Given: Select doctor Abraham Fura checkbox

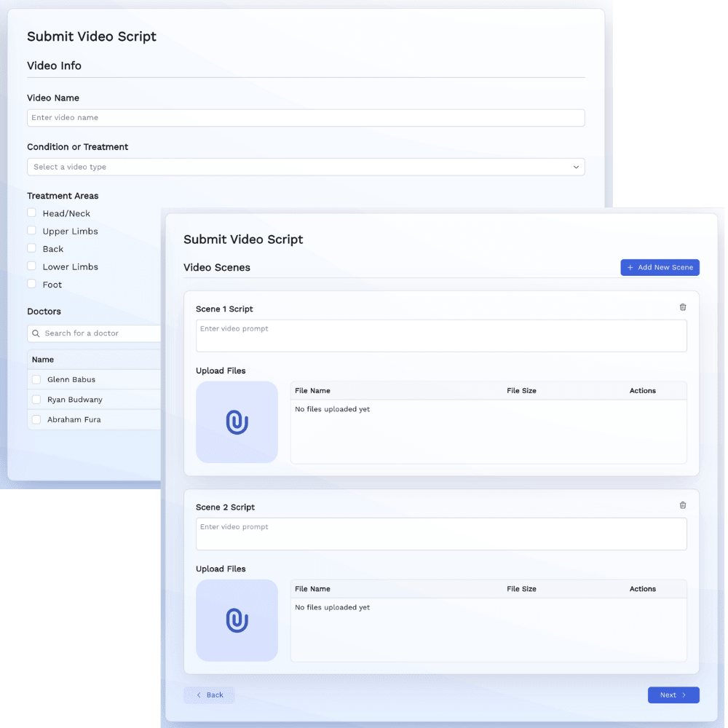Looking at the screenshot, I should [36, 419].
